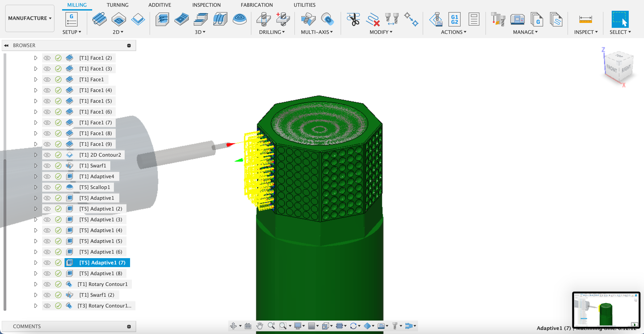The height and width of the screenshot is (334, 644).
Task: Select the 3D Scallop tool icon
Action: pyautogui.click(x=239, y=19)
